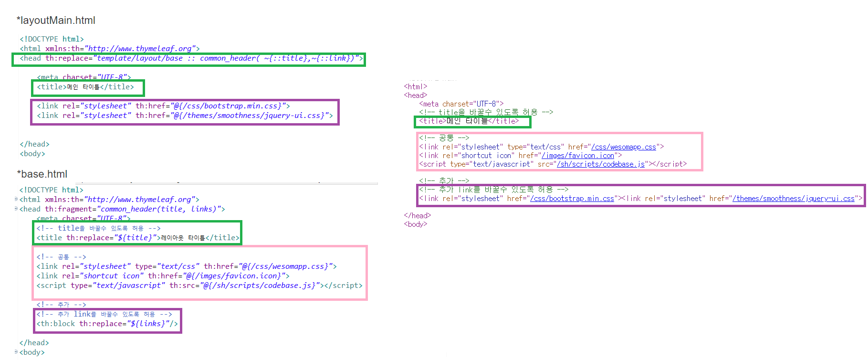Click the '공통' comment line in base.html

coord(61,257)
